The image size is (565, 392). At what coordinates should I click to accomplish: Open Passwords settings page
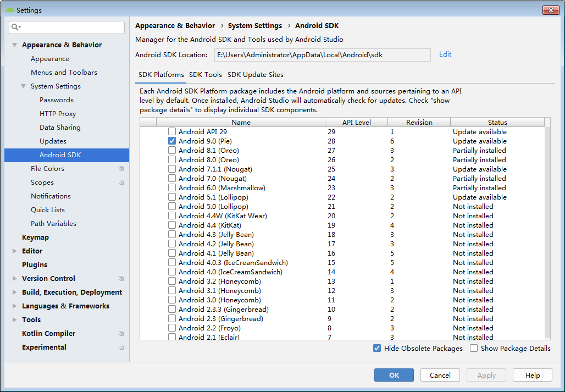(x=57, y=100)
